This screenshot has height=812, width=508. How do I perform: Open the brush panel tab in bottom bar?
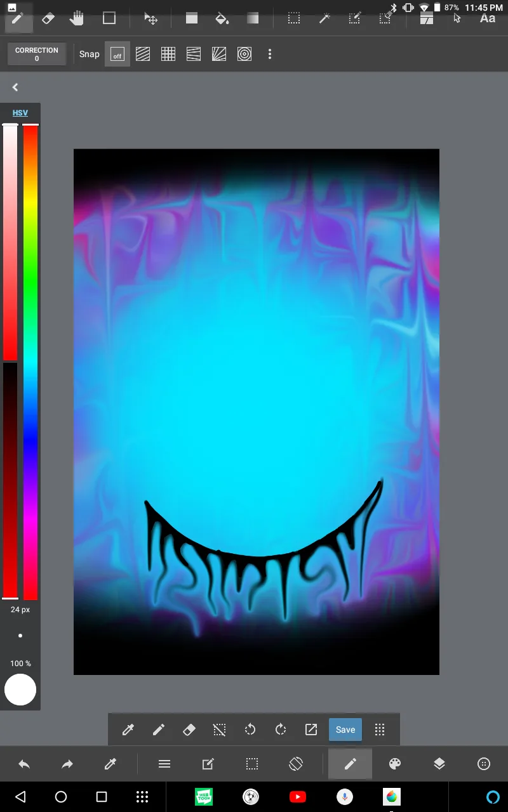tap(350, 764)
